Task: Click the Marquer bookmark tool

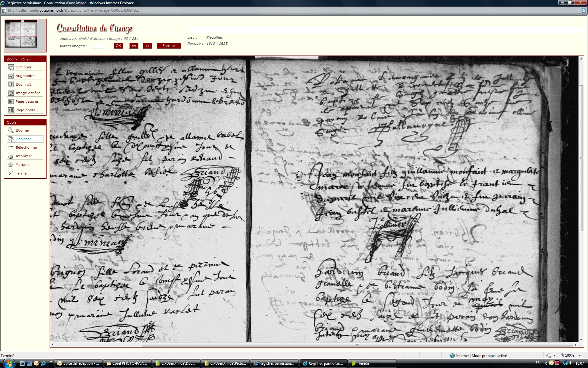Action: [x=11, y=165]
